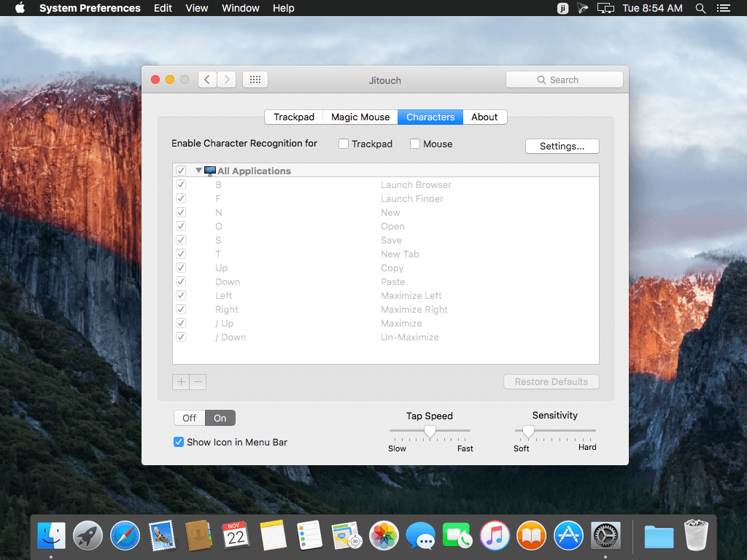Image resolution: width=747 pixels, height=560 pixels.
Task: Add a gesture with plus button
Action: [181, 382]
